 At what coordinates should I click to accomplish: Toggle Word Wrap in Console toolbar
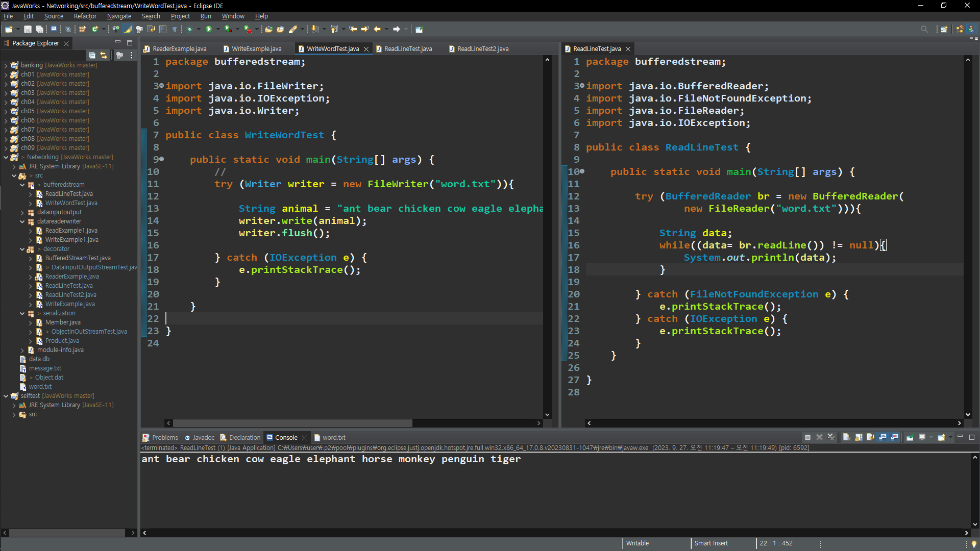tap(870, 437)
